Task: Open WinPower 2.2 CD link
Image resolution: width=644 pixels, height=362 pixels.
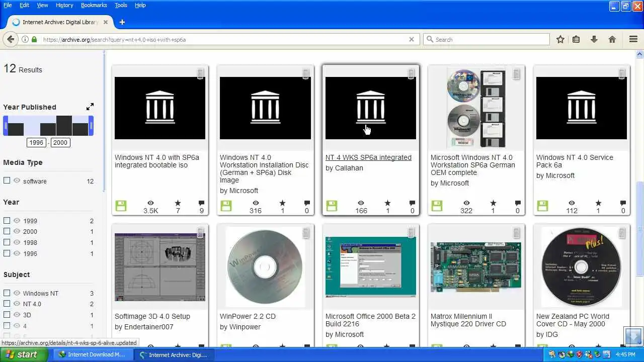Action: 248,316
